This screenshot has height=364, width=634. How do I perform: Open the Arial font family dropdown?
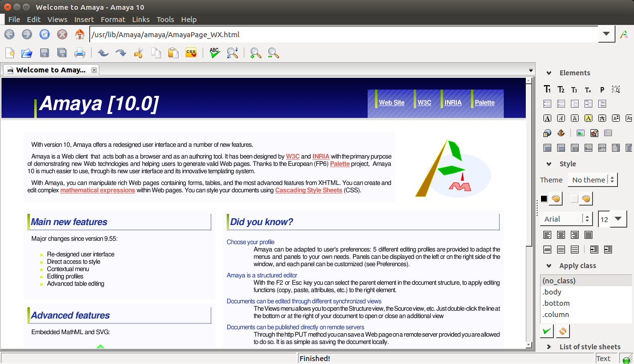tap(566, 219)
